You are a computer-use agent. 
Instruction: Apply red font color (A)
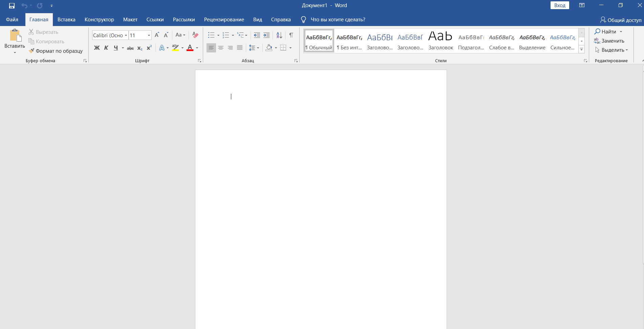coord(190,48)
